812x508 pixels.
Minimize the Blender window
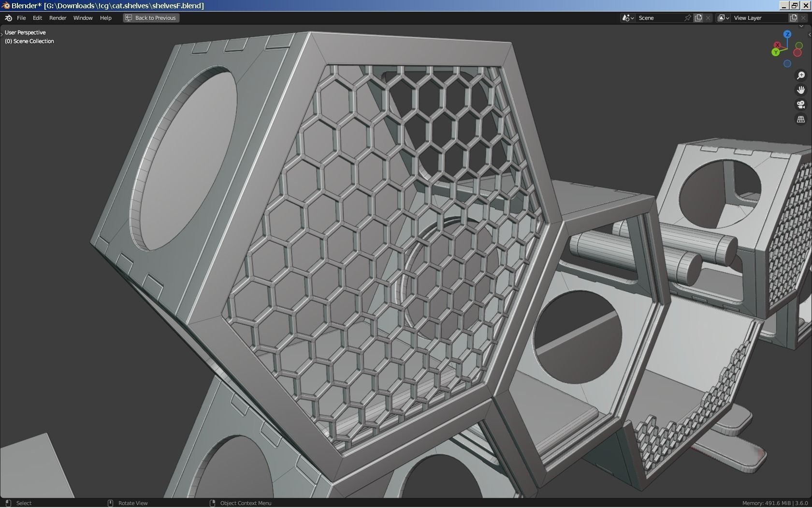click(784, 5)
